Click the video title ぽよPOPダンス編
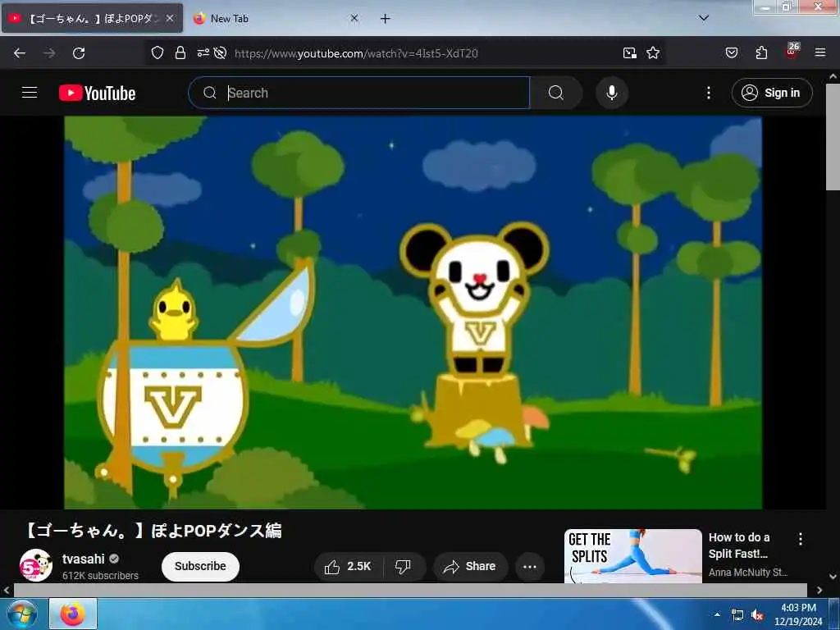This screenshot has width=840, height=630. point(153,531)
